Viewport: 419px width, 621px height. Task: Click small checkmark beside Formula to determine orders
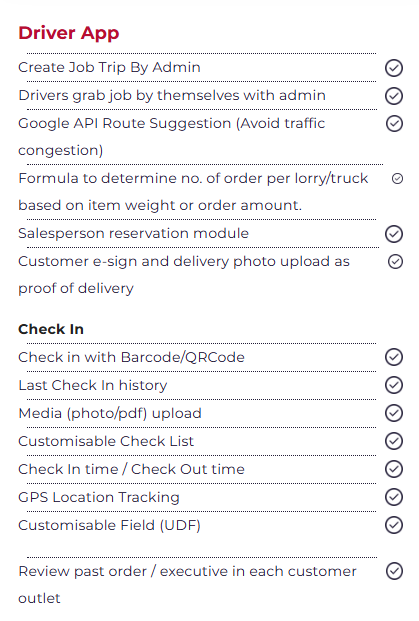pos(397,179)
